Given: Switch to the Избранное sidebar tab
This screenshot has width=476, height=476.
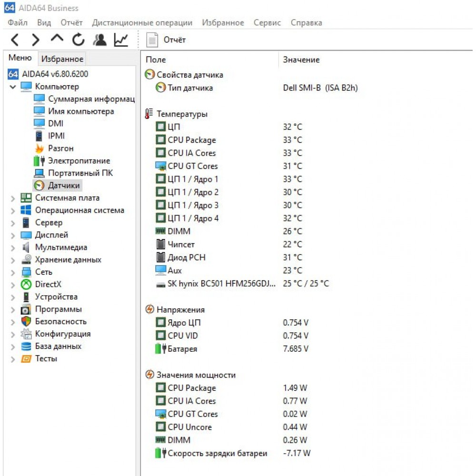Looking at the screenshot, I should (62, 59).
